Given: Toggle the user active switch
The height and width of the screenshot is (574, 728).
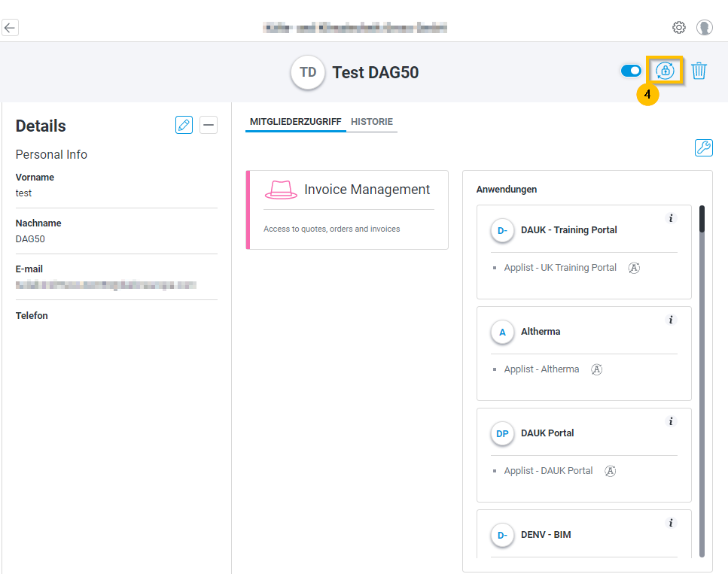Looking at the screenshot, I should pos(631,71).
